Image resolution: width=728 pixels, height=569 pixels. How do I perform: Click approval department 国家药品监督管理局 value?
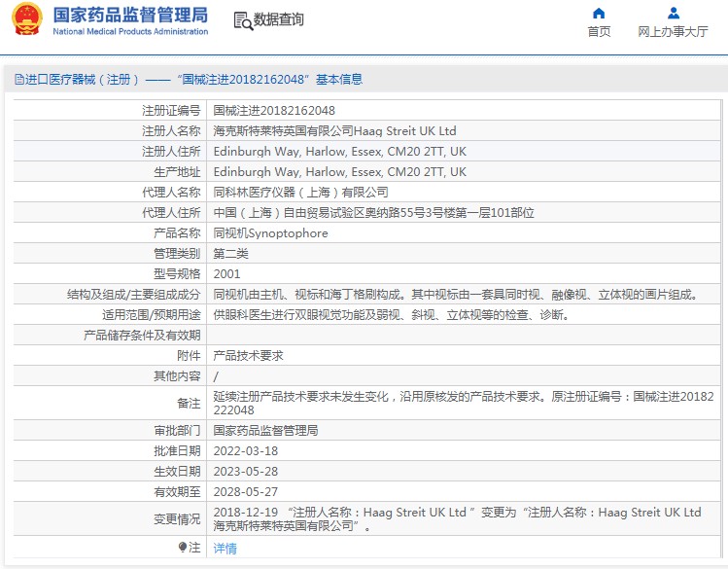266,431
